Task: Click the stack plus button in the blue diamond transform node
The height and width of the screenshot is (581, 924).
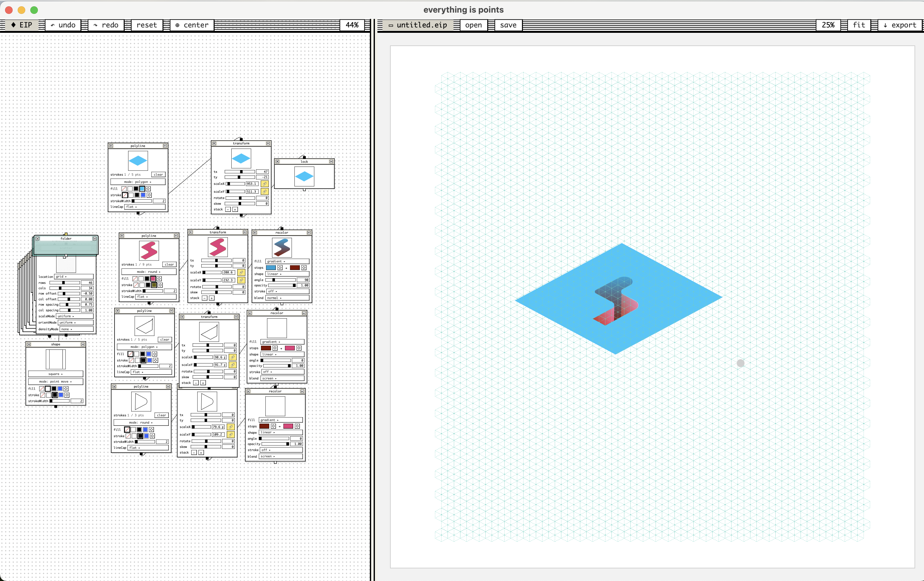Action: (235, 209)
